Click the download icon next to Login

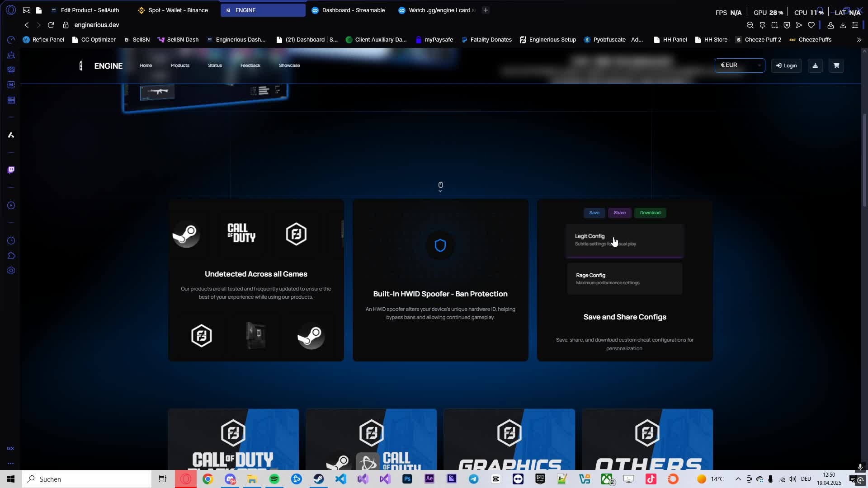816,66
